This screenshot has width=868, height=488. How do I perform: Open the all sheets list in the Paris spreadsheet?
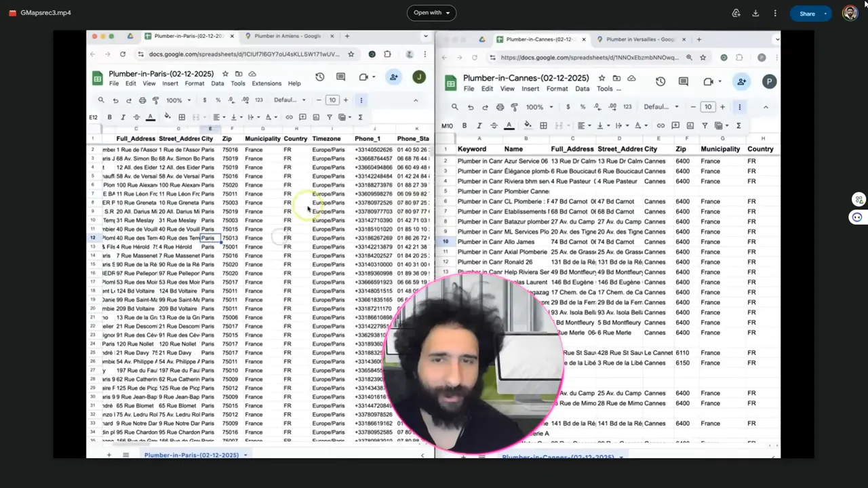[125, 455]
